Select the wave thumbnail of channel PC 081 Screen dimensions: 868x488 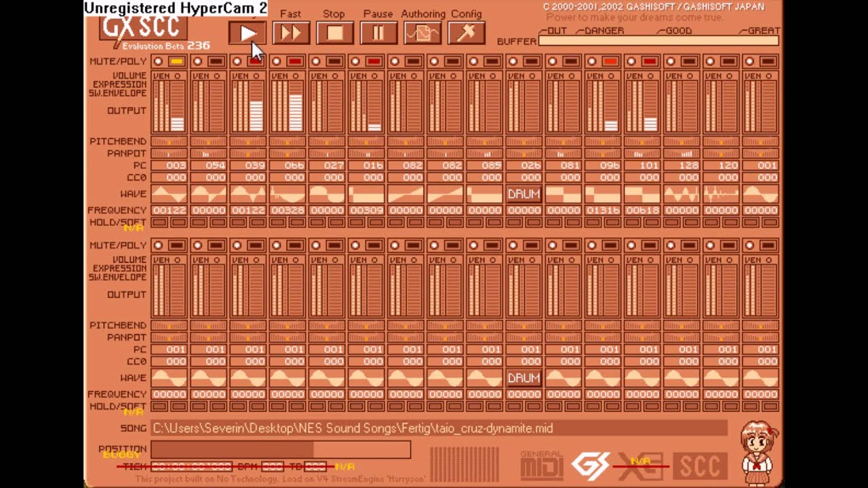coord(563,194)
